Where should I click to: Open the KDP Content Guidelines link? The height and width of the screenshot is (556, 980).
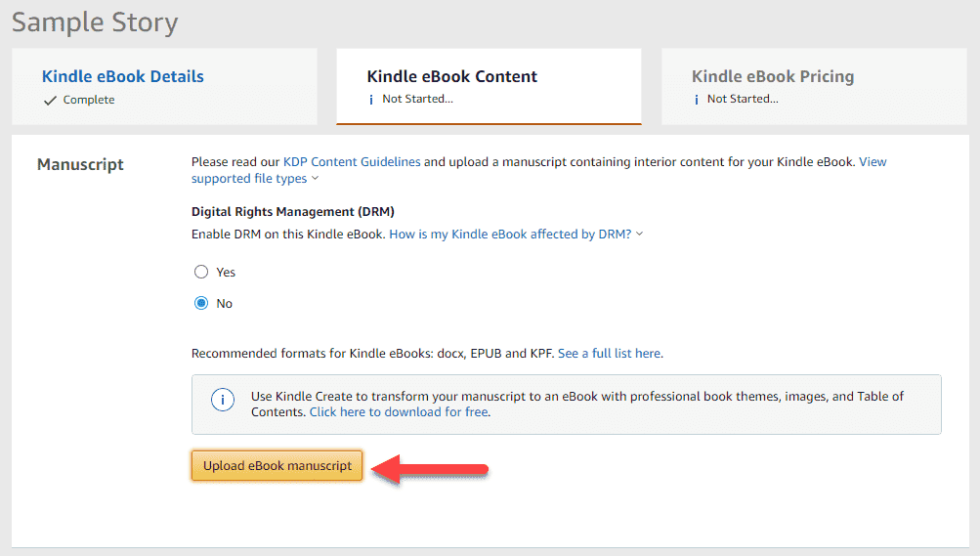[352, 162]
